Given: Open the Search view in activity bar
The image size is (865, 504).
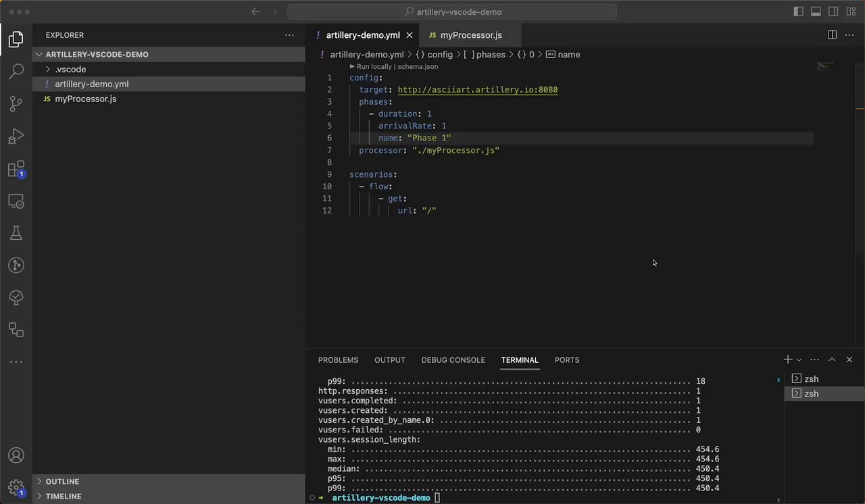Looking at the screenshot, I should (x=16, y=72).
